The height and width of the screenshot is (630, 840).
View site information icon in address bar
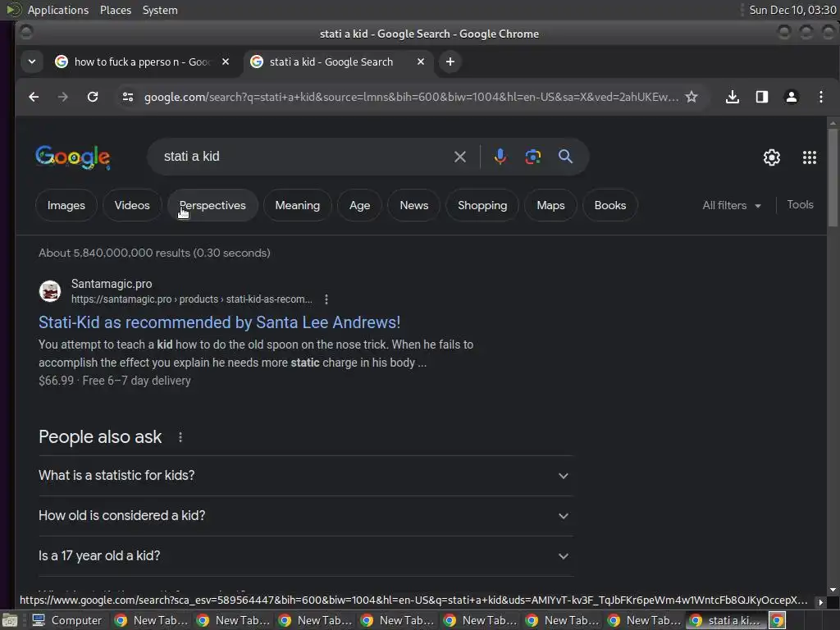click(x=128, y=97)
